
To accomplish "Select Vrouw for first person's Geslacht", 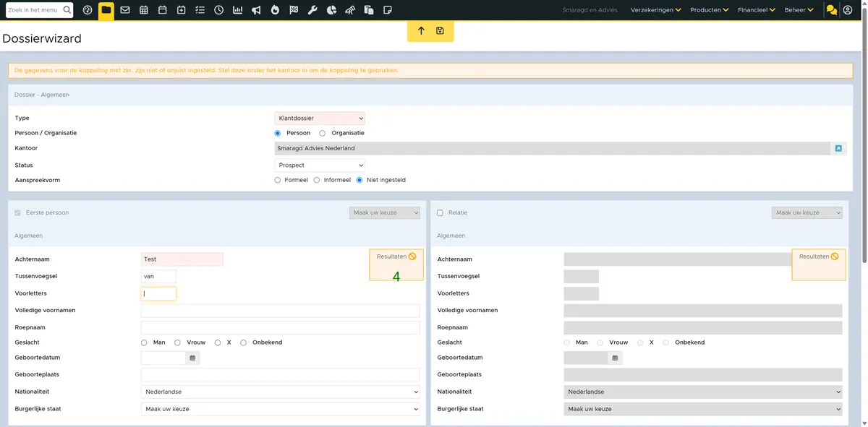I will pyautogui.click(x=177, y=342).
